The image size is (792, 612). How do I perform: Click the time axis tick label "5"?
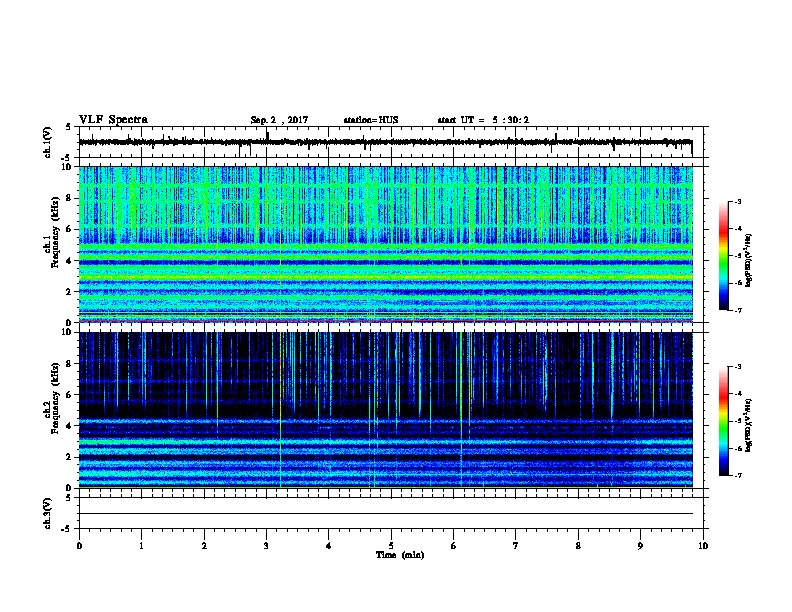pyautogui.click(x=391, y=546)
